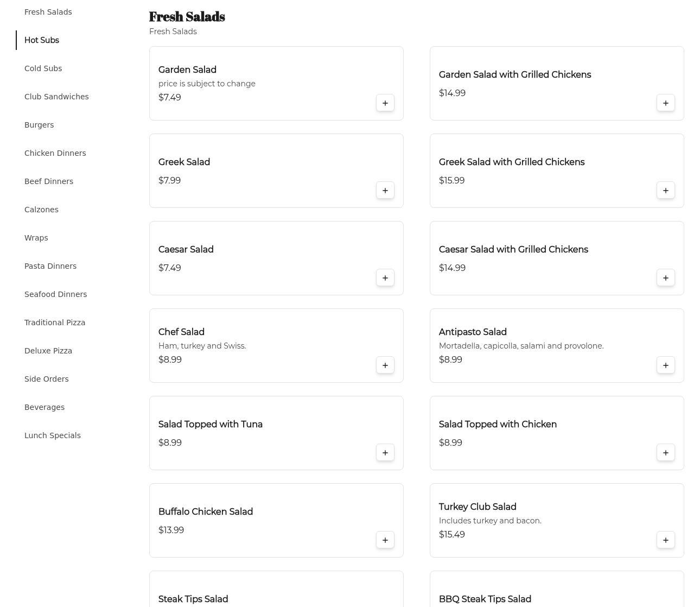Jump to Lunch Specials section
The height and width of the screenshot is (607, 700).
tap(53, 435)
